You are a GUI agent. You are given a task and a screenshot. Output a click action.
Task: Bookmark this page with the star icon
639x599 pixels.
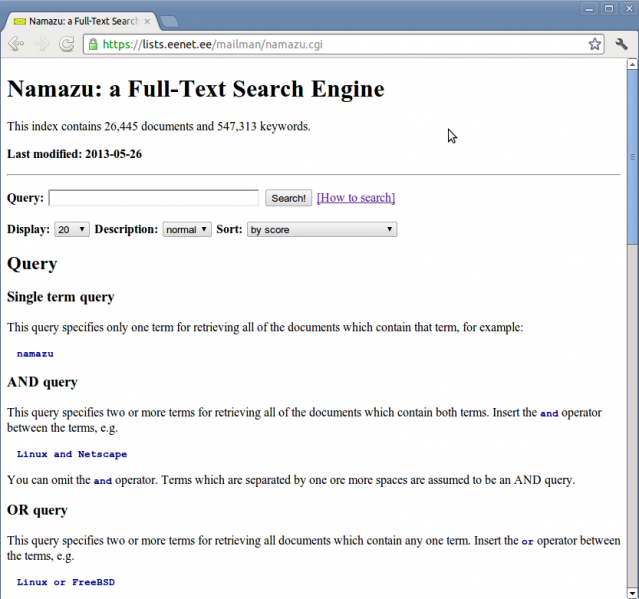click(595, 44)
